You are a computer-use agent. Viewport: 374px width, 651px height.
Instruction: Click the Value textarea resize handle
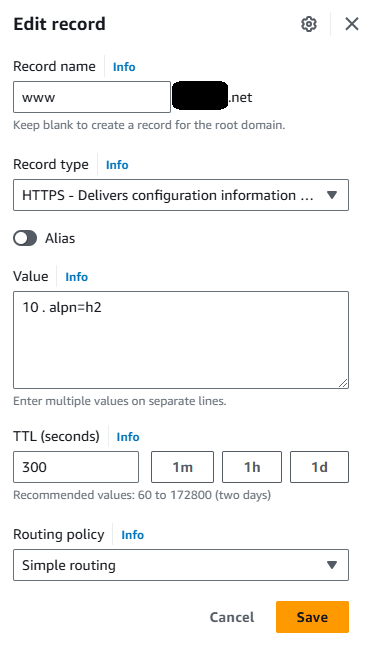pos(343,383)
